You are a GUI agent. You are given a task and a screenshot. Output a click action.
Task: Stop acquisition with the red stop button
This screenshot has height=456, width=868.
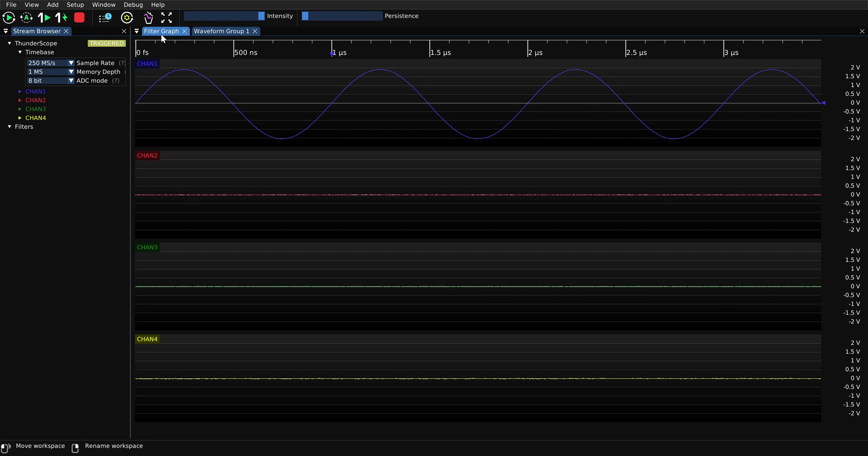[x=79, y=18]
